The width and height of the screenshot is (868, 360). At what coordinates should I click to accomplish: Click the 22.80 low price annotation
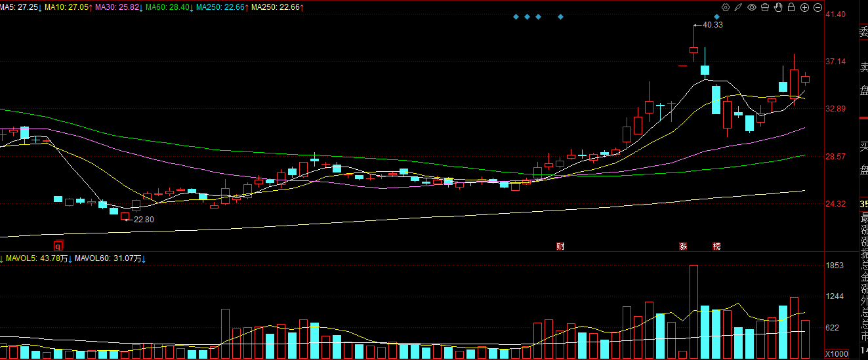point(144,220)
